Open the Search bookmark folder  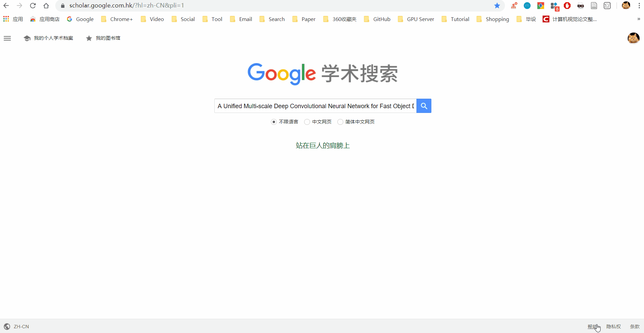tap(272, 19)
